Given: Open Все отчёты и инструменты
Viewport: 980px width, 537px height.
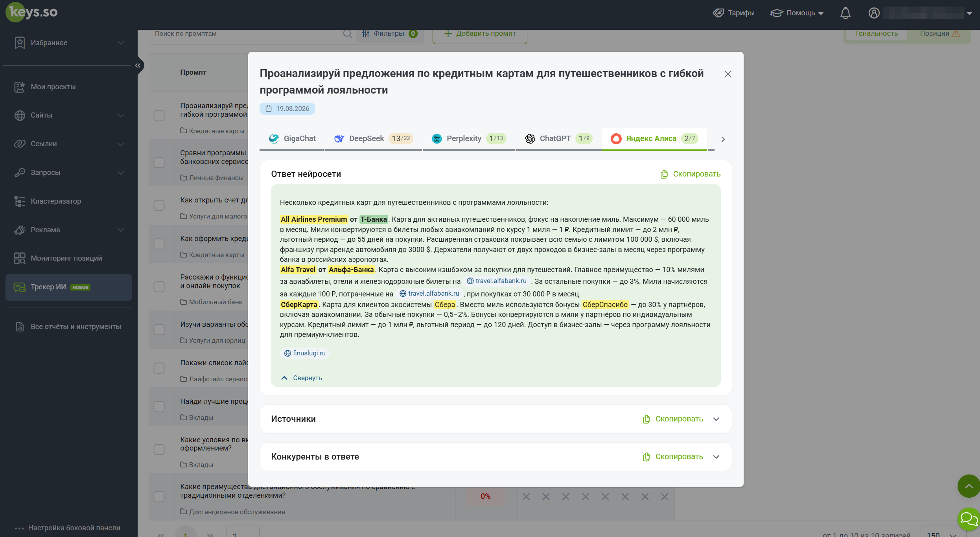Looking at the screenshot, I should [69, 327].
